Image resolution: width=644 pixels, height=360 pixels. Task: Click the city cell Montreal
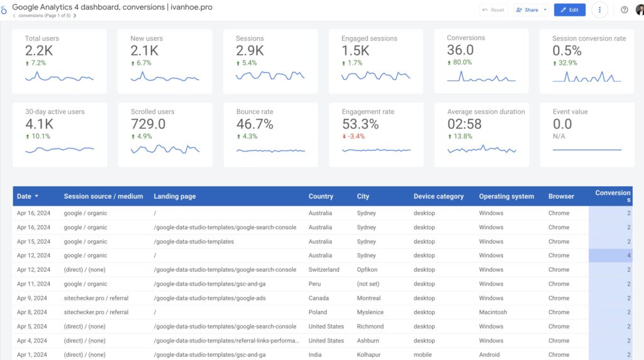[369, 298]
